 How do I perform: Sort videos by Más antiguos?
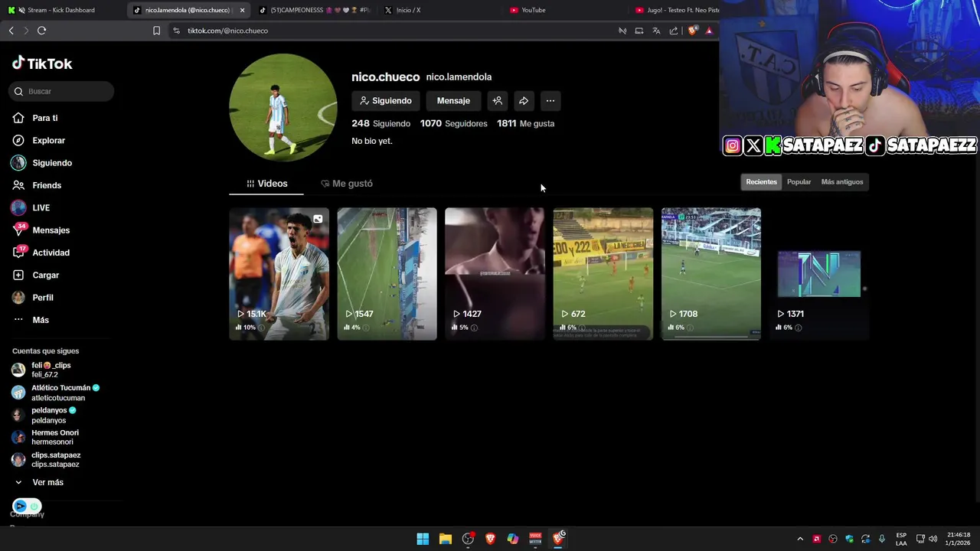pyautogui.click(x=842, y=181)
